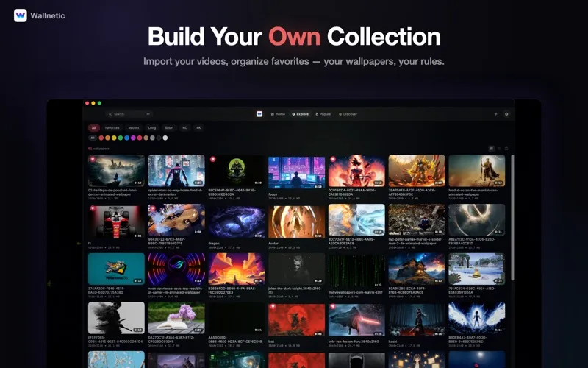Viewport: 588px width, 368px height.
Task: Toggle heart on red samurai 'last' wallpaper
Action: pyautogui.click(x=273, y=306)
